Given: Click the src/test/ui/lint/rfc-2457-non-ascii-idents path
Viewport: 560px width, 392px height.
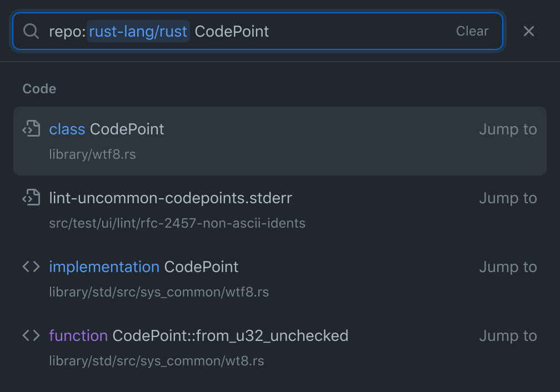Looking at the screenshot, I should click(177, 223).
